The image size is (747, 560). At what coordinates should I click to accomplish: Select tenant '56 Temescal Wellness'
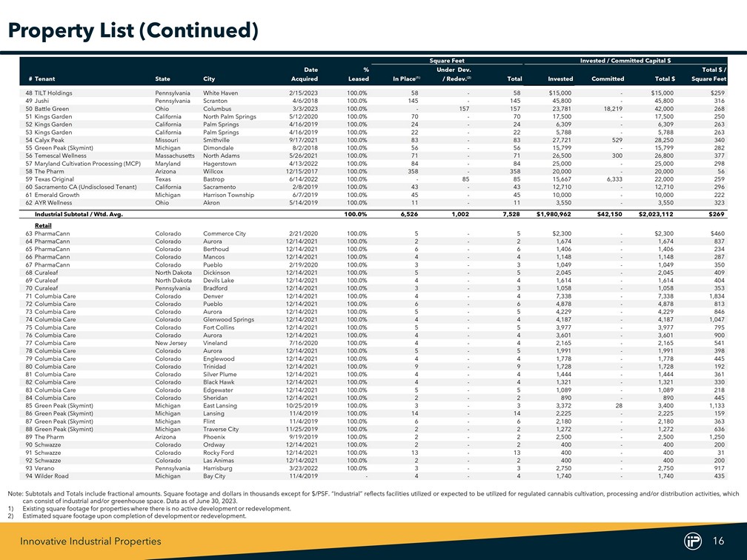pyautogui.click(x=56, y=156)
